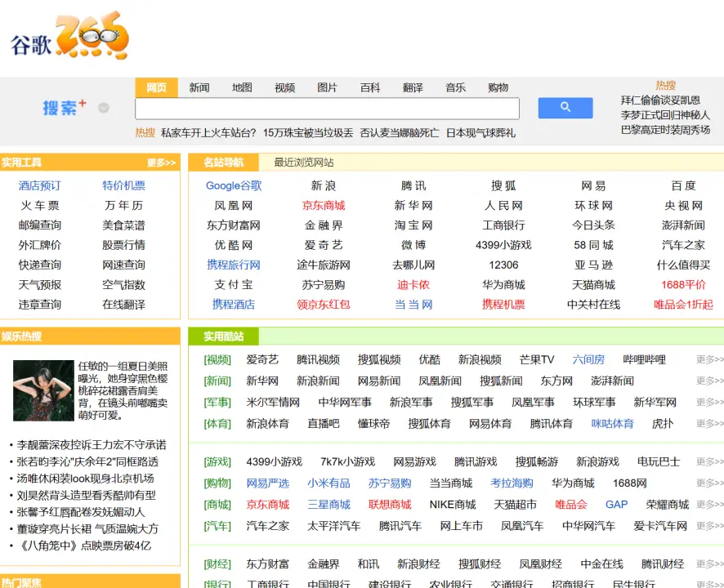Open 《八角笼中》点映票房破4亿 headline
This screenshot has height=588, width=724.
tap(84, 546)
